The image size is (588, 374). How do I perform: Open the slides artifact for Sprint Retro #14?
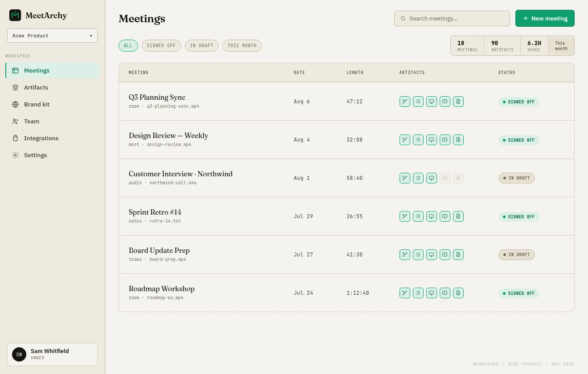(x=432, y=216)
